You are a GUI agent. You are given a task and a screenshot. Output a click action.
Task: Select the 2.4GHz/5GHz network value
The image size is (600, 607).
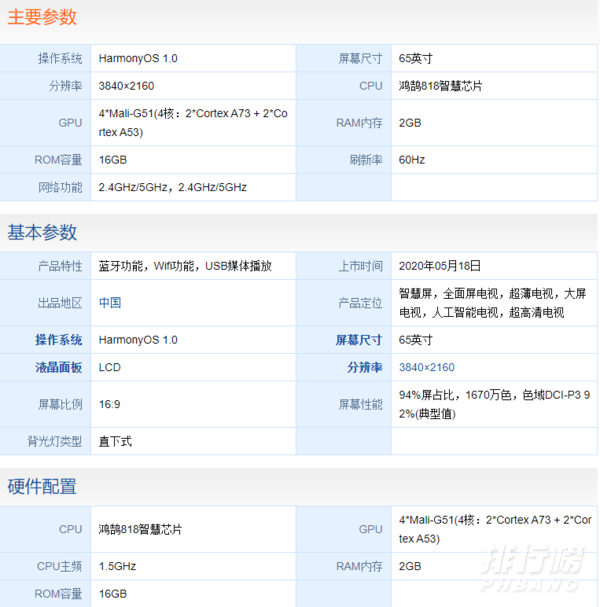click(x=173, y=187)
